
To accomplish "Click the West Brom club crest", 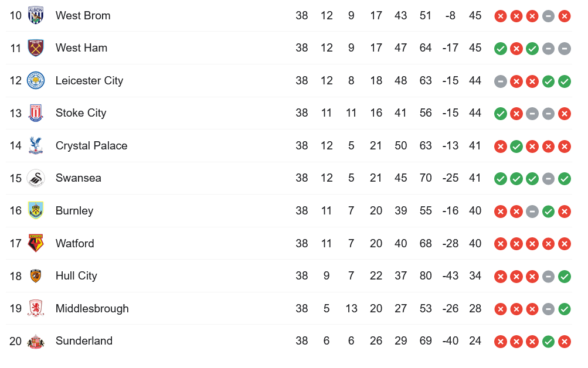I will (x=36, y=15).
